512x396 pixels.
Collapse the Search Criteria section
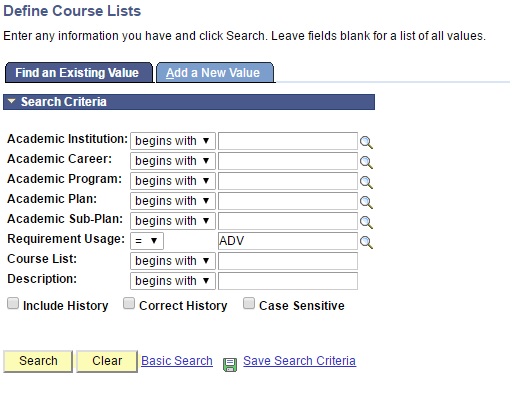(11, 101)
